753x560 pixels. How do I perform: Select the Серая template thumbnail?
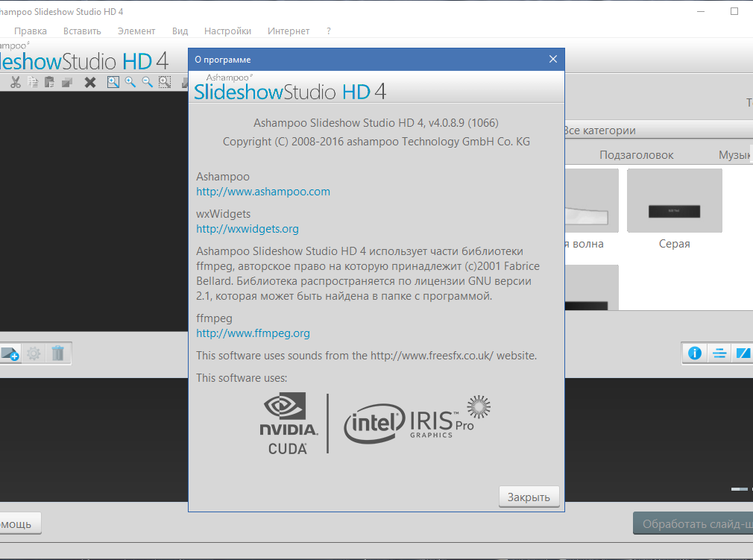point(674,201)
